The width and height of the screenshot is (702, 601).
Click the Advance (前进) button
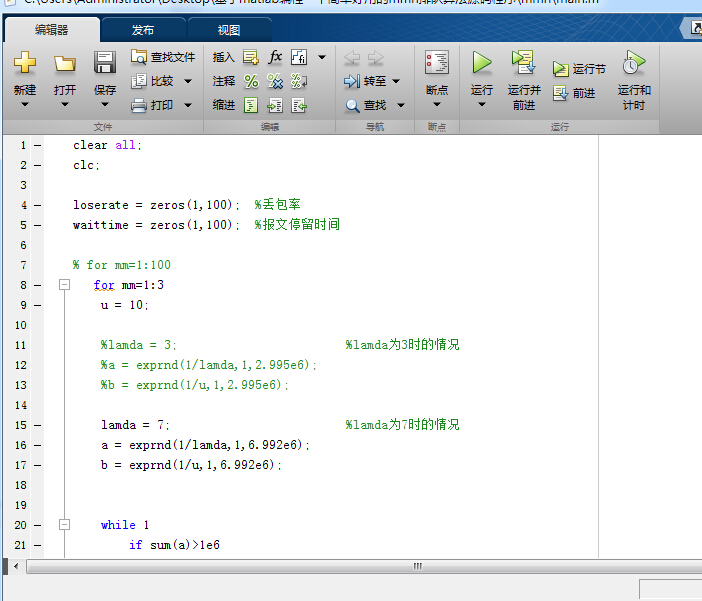[x=574, y=93]
